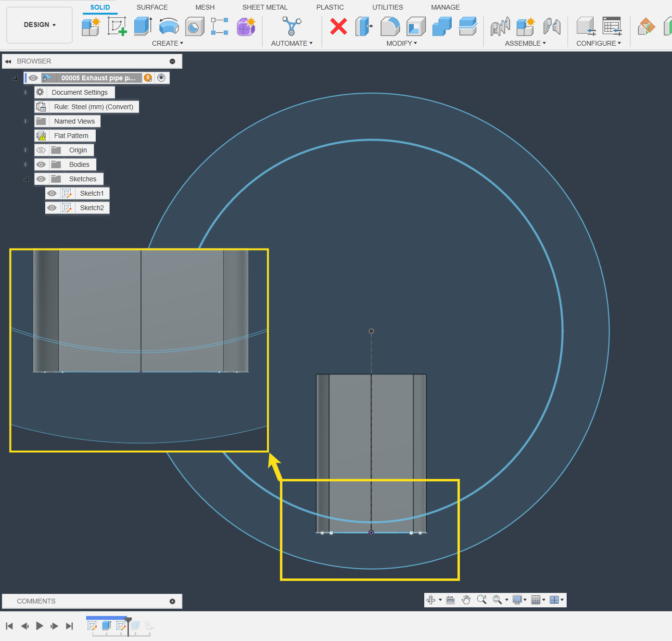Switch to the SHEET METAL tab
The height and width of the screenshot is (641, 672).
(265, 7)
